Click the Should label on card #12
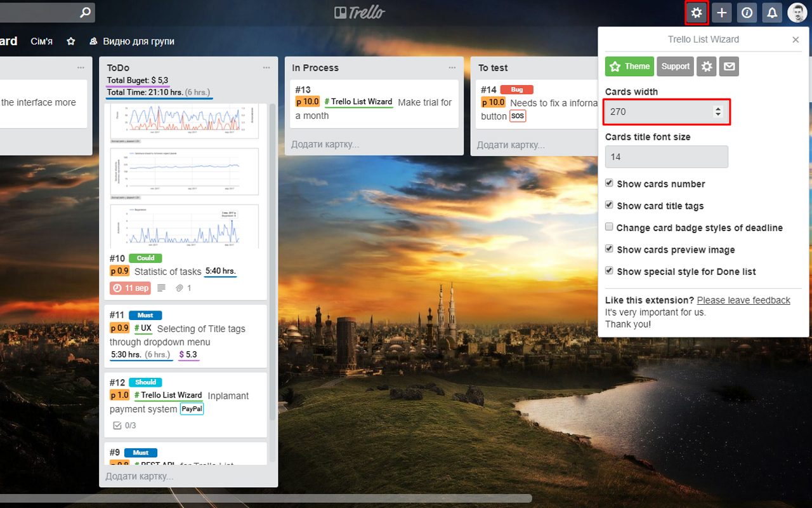Viewport: 812px width, 508px height. pos(145,382)
